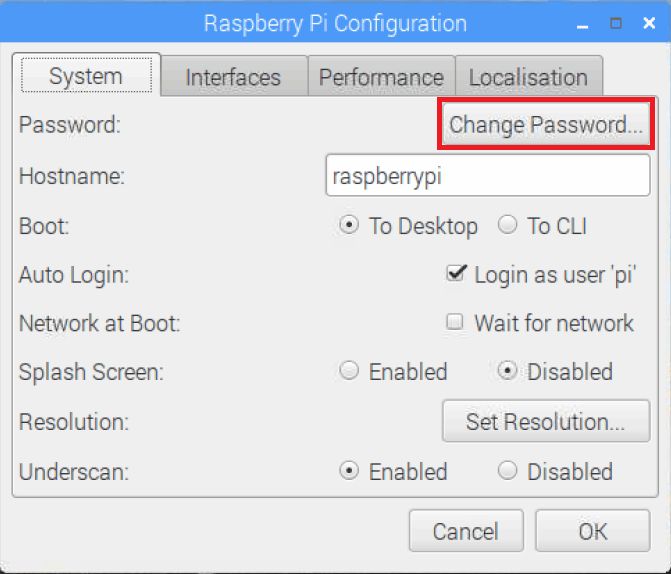
Task: Click the Change Password button
Action: [x=545, y=125]
